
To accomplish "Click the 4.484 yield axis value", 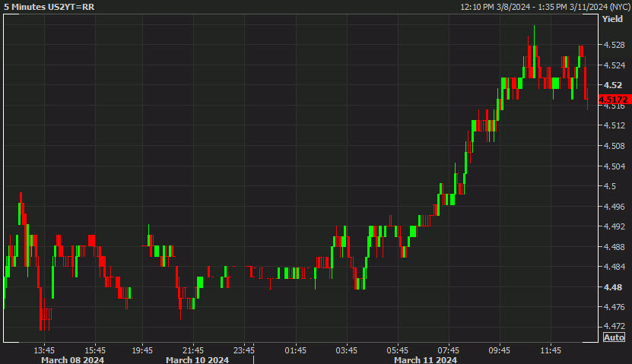I will click(614, 267).
